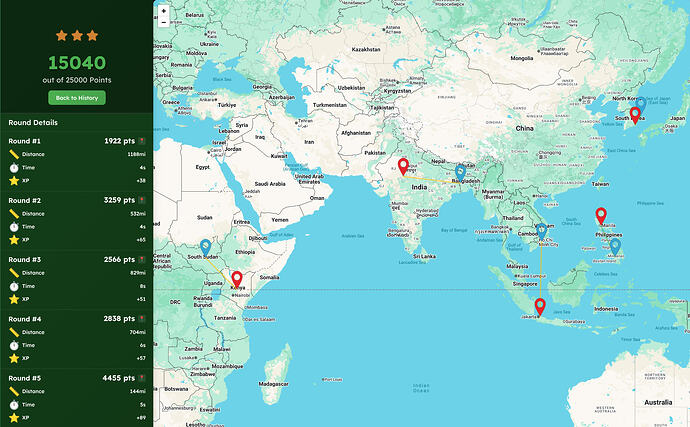Image resolution: width=690 pixels, height=427 pixels.
Task: Click the XP star icon in Round #1
Action: pos(14,180)
